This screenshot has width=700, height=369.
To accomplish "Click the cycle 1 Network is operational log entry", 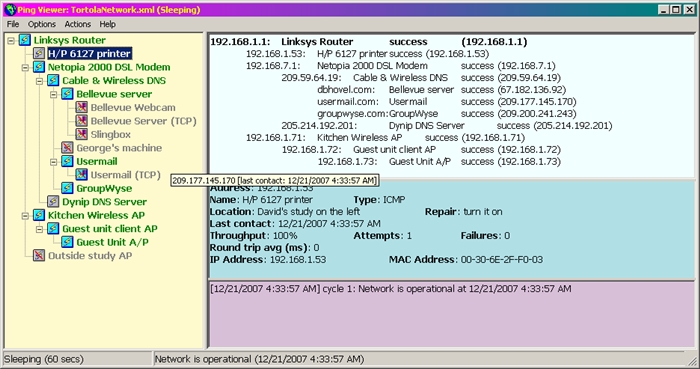I will (x=391, y=289).
